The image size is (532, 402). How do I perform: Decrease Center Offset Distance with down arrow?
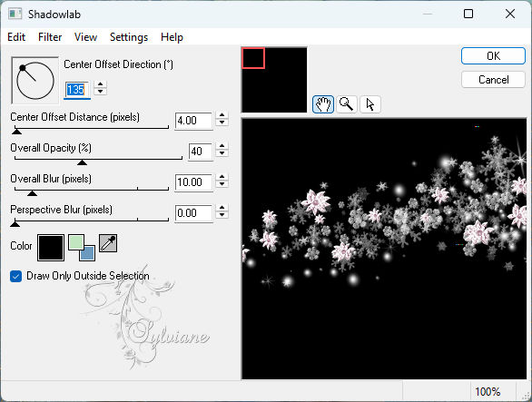222,123
